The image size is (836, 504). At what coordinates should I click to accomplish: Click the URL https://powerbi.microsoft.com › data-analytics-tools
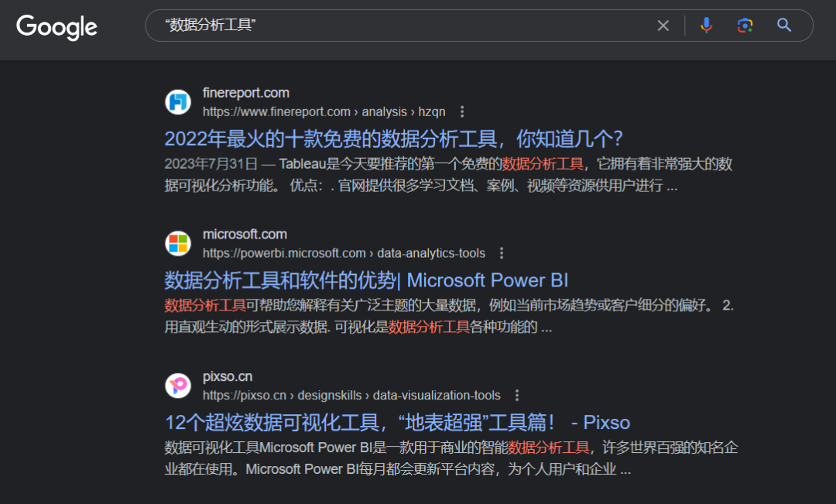coord(344,253)
